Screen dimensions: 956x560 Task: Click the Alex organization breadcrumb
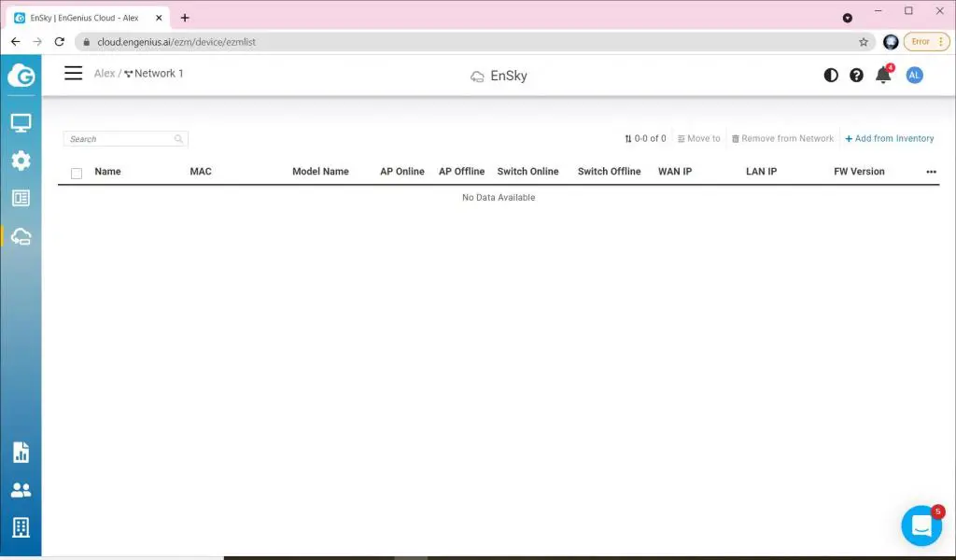pos(105,73)
